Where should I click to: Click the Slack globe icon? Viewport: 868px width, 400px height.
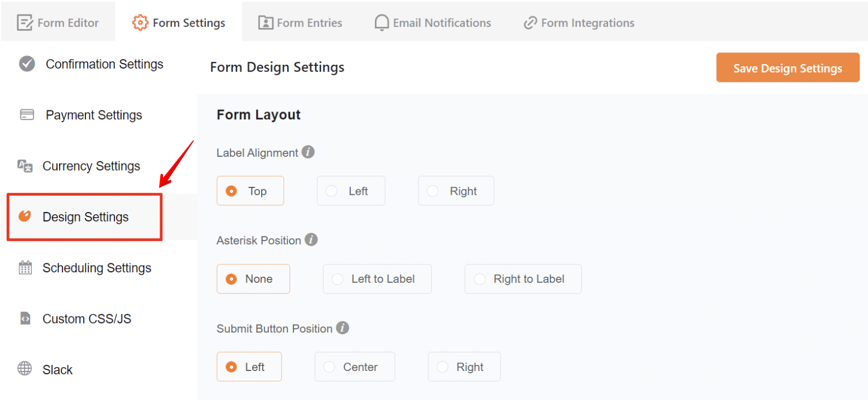point(25,369)
